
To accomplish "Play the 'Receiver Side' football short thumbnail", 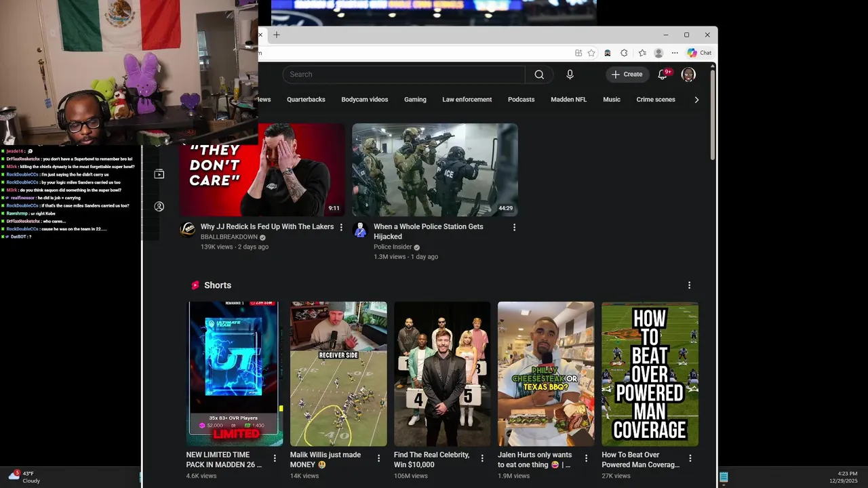I will (x=338, y=374).
